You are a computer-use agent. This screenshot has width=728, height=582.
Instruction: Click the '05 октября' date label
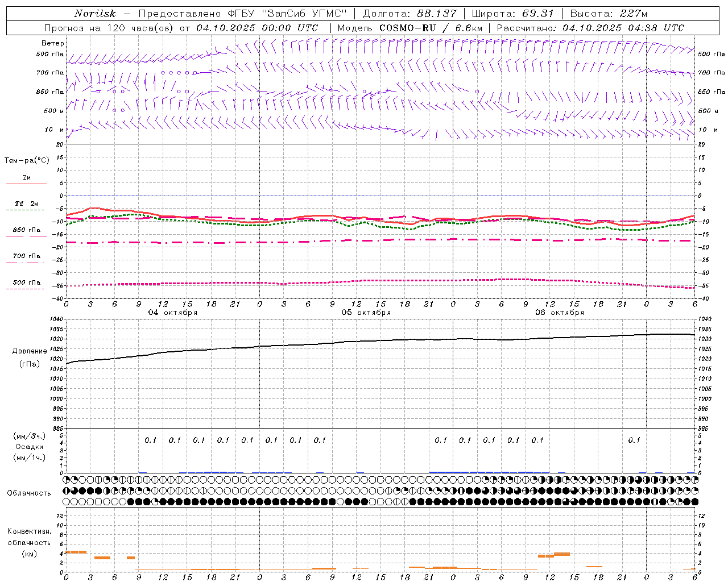tap(366, 313)
